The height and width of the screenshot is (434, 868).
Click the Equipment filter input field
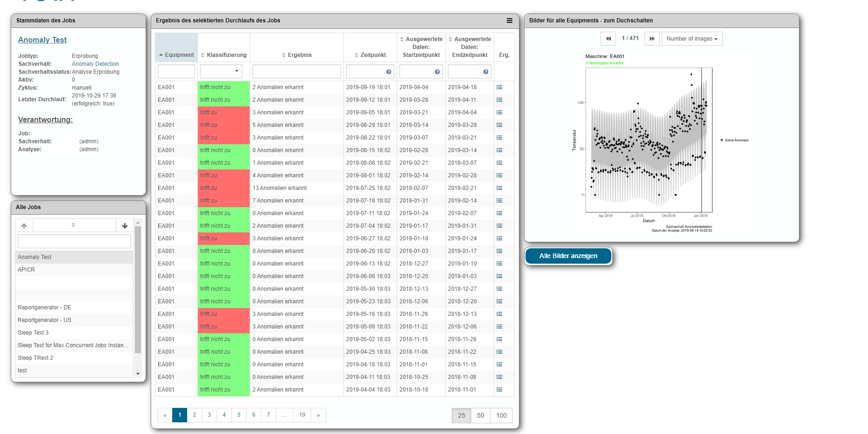click(176, 71)
